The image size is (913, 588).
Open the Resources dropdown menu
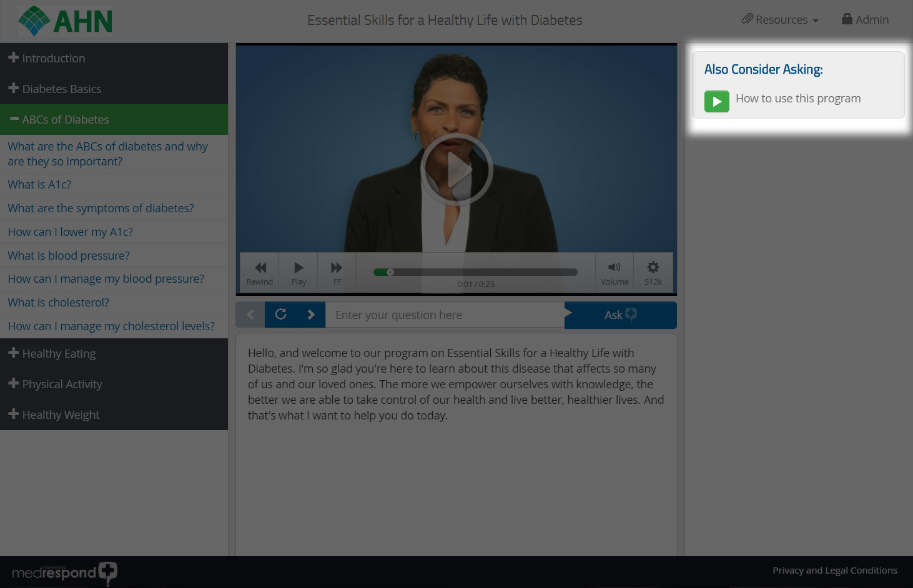coord(780,20)
